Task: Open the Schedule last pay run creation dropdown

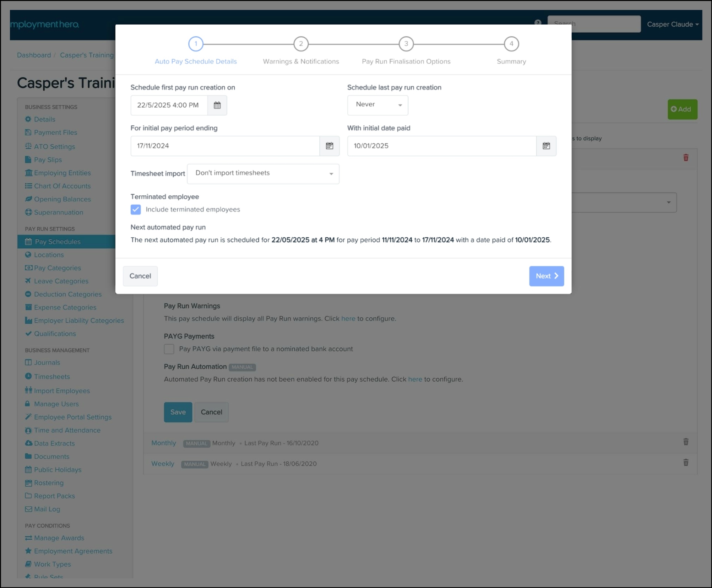Action: [x=377, y=105]
